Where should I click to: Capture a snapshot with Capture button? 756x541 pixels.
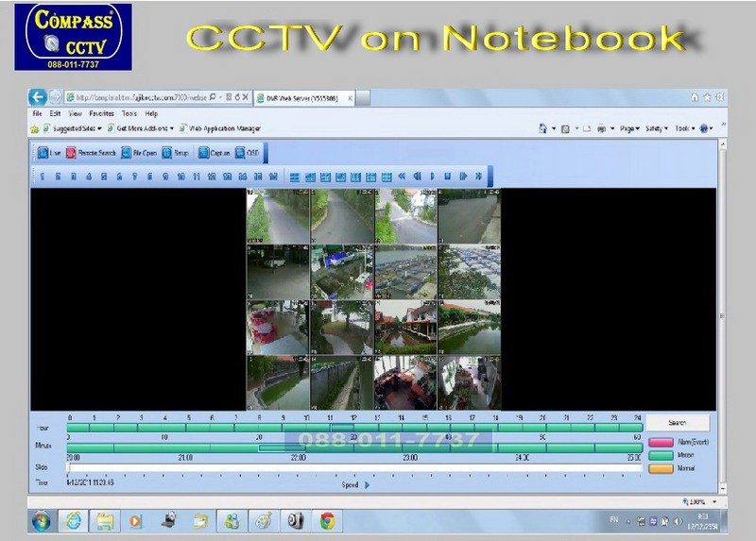[214, 153]
